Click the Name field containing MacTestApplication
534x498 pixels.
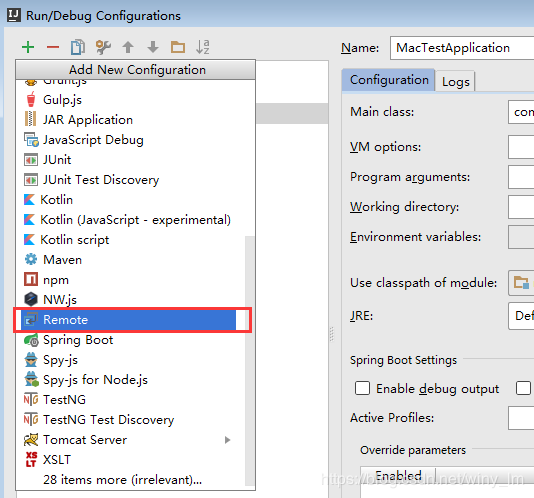tap(462, 48)
